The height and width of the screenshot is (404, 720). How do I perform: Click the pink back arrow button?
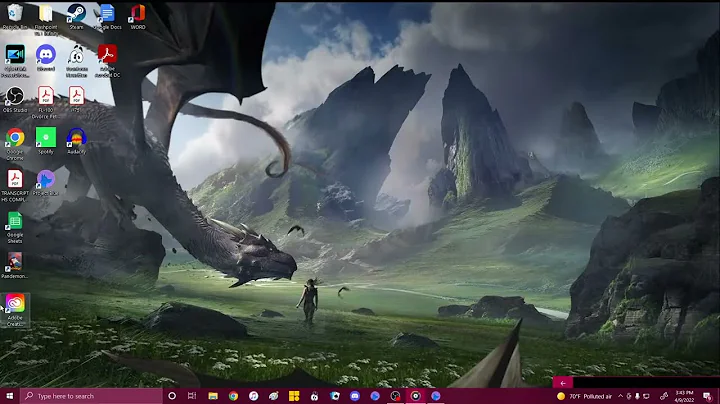click(x=563, y=383)
